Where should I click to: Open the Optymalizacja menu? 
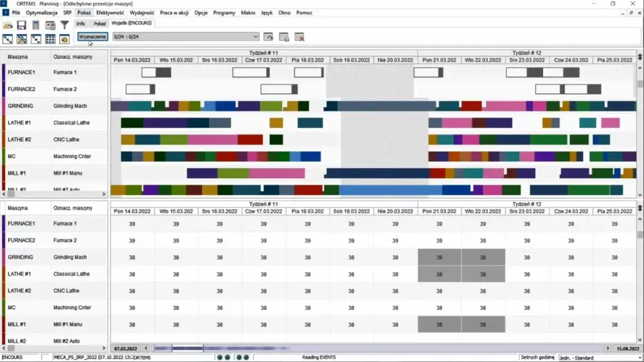pos(42,13)
